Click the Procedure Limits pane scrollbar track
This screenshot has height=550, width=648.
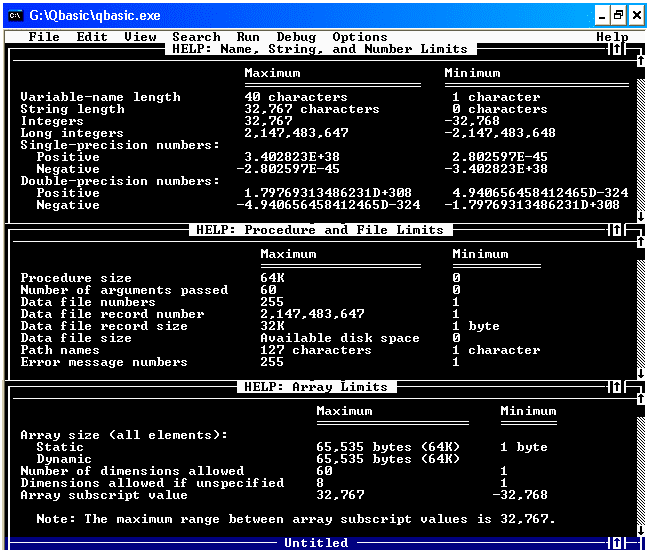pyautogui.click(x=641, y=314)
